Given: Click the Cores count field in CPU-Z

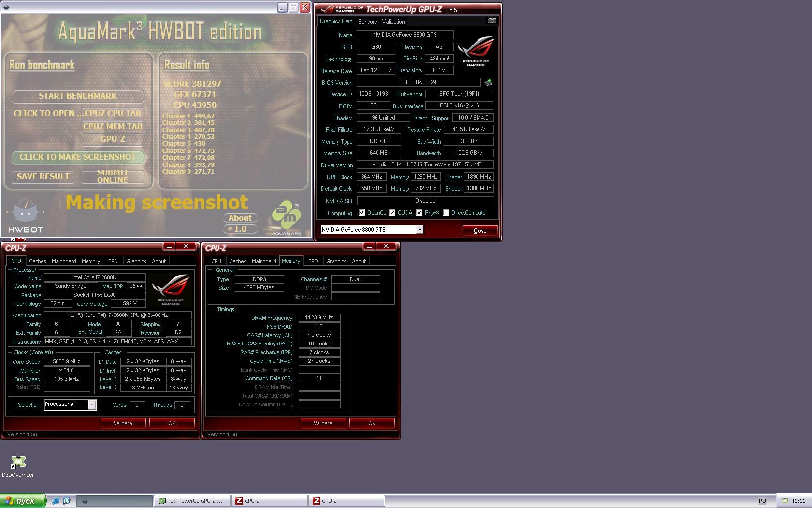Looking at the screenshot, I should point(137,405).
